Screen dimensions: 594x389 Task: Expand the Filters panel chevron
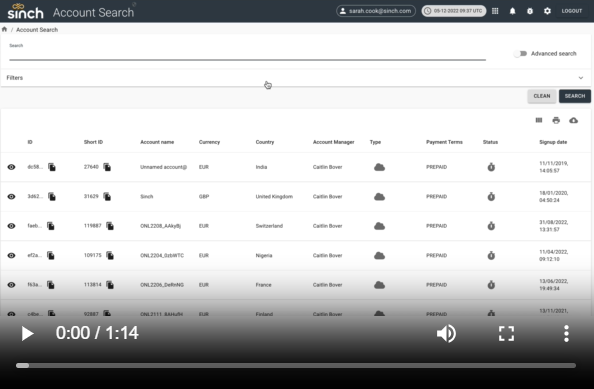pyautogui.click(x=581, y=78)
